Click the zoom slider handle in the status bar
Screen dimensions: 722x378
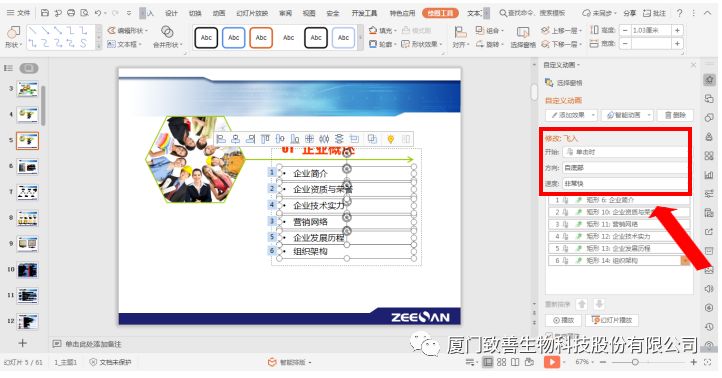coord(635,362)
